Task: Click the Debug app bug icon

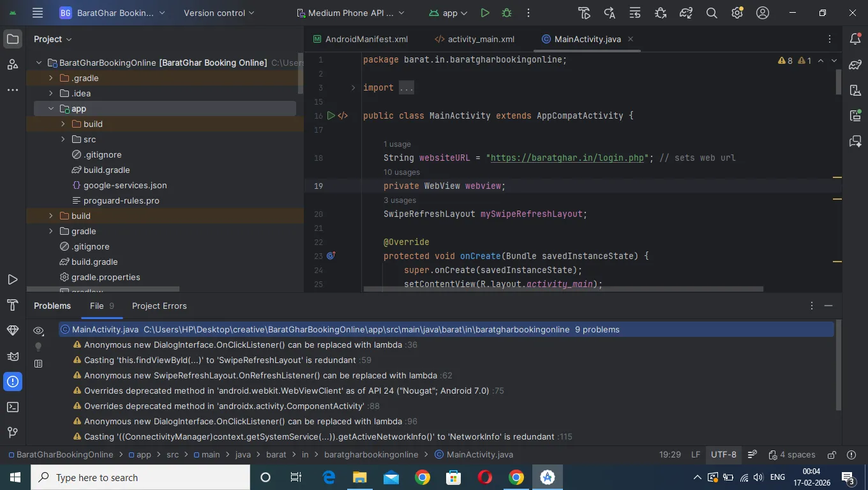Action: (x=507, y=13)
